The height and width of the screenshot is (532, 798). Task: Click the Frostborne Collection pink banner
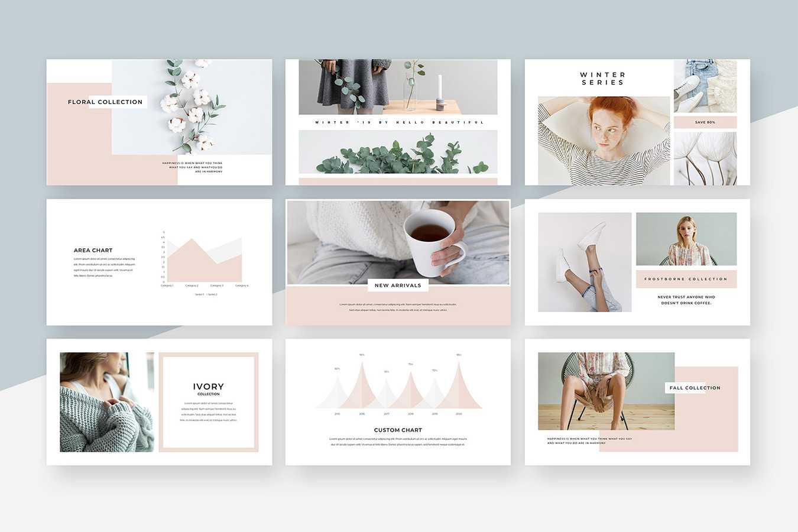(686, 279)
